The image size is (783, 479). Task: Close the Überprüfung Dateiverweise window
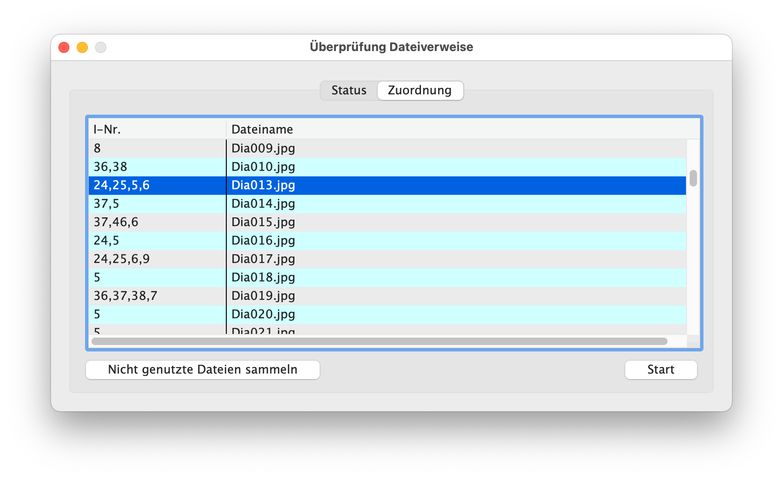(x=64, y=47)
